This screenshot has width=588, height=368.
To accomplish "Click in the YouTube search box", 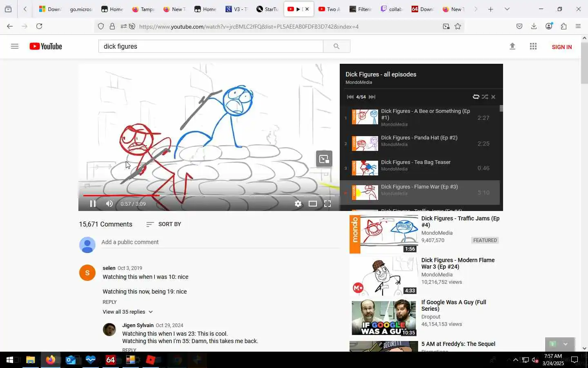I will 211,46.
